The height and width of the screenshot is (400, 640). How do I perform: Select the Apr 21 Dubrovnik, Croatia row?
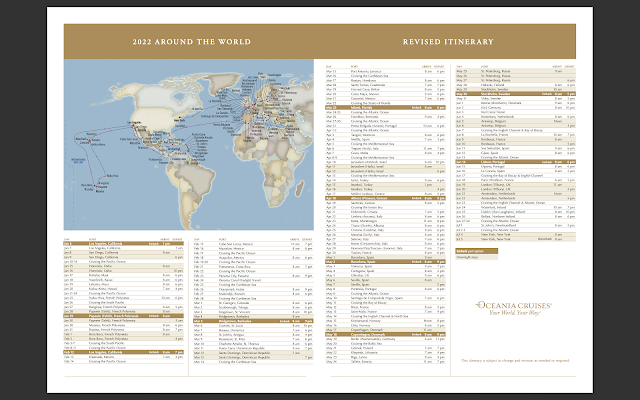385,212
